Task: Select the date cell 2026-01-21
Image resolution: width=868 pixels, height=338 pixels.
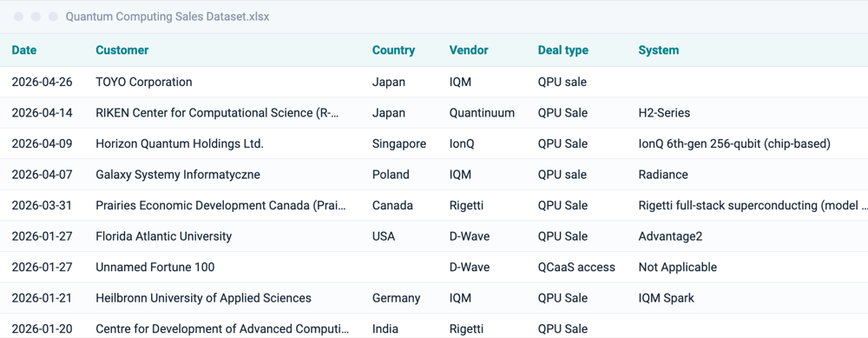Action: [x=42, y=299]
